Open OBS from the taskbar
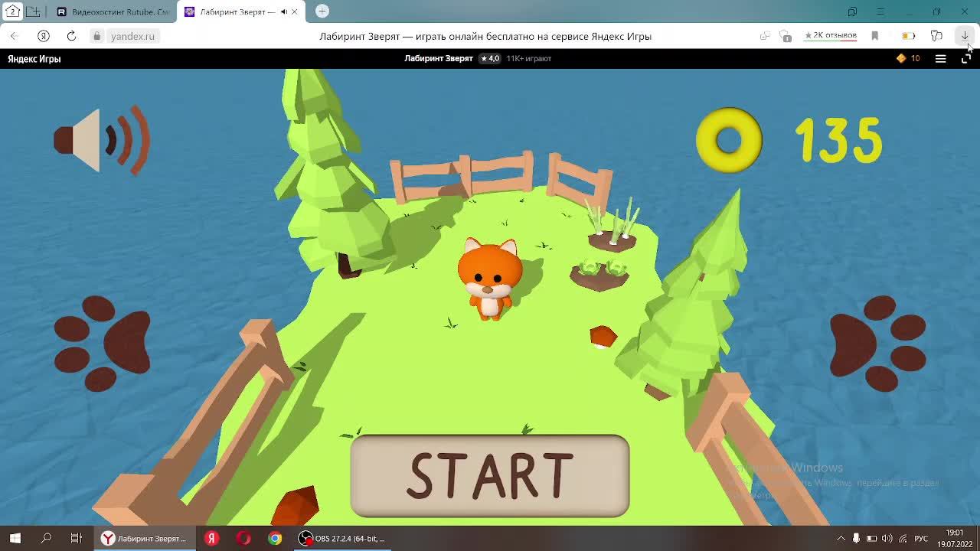The image size is (980, 551). [342, 539]
